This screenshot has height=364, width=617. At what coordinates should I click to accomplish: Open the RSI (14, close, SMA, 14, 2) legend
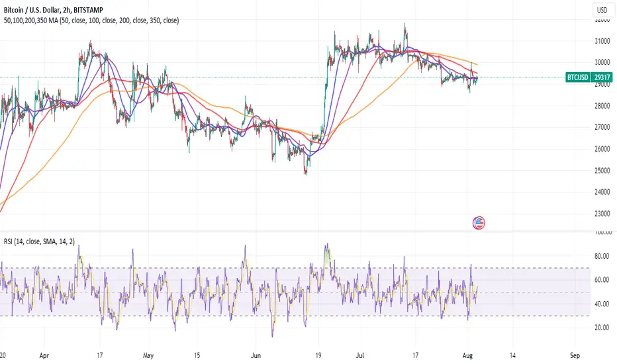pyautogui.click(x=39, y=241)
